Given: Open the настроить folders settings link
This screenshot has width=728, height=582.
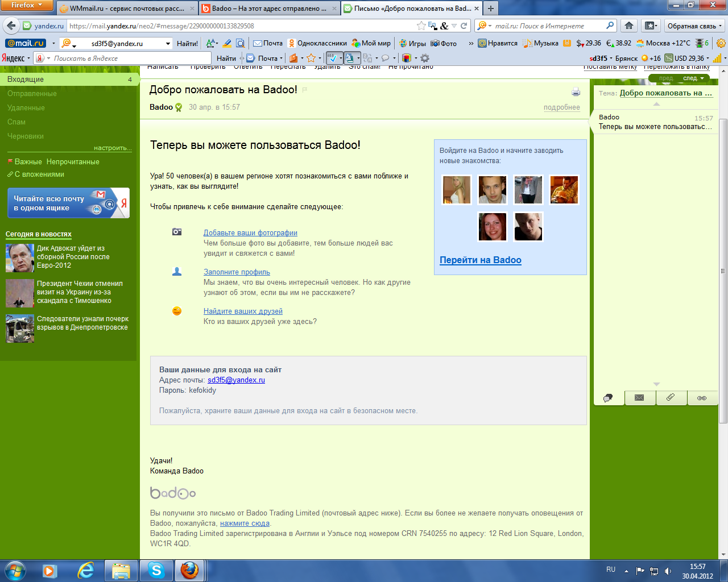Looking at the screenshot, I should (113, 148).
